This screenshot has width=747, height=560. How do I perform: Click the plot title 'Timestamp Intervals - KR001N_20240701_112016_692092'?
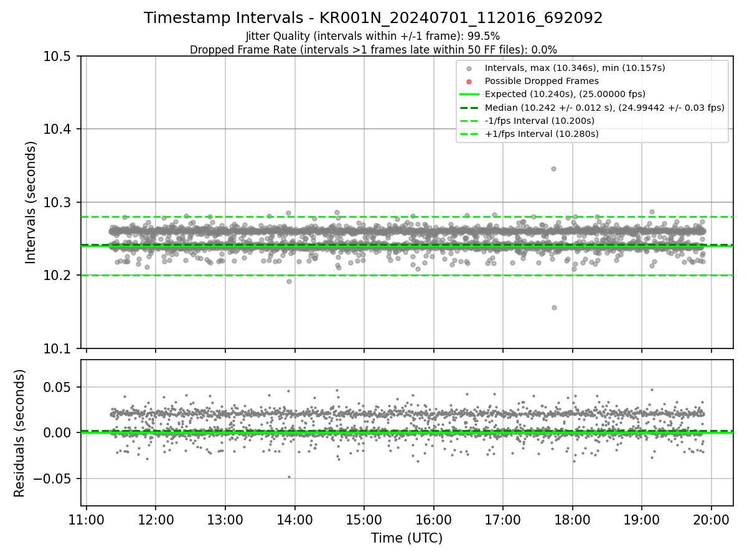(374, 18)
